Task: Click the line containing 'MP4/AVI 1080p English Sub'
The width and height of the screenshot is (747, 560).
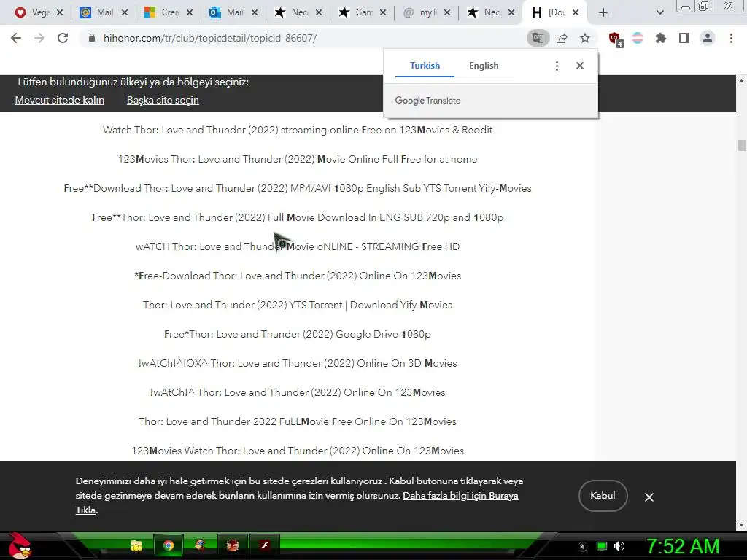Action: (x=298, y=189)
